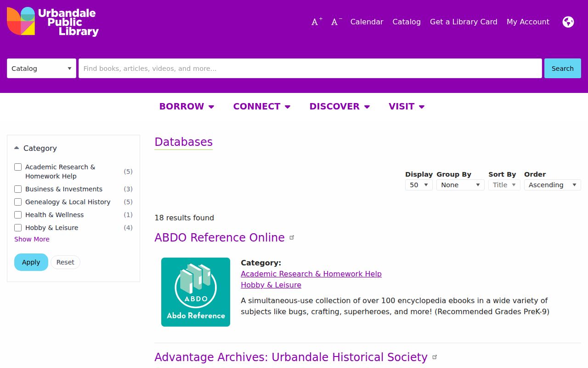The width and height of the screenshot is (588, 368).
Task: Collapse the Category filter panel
Action: [36, 148]
